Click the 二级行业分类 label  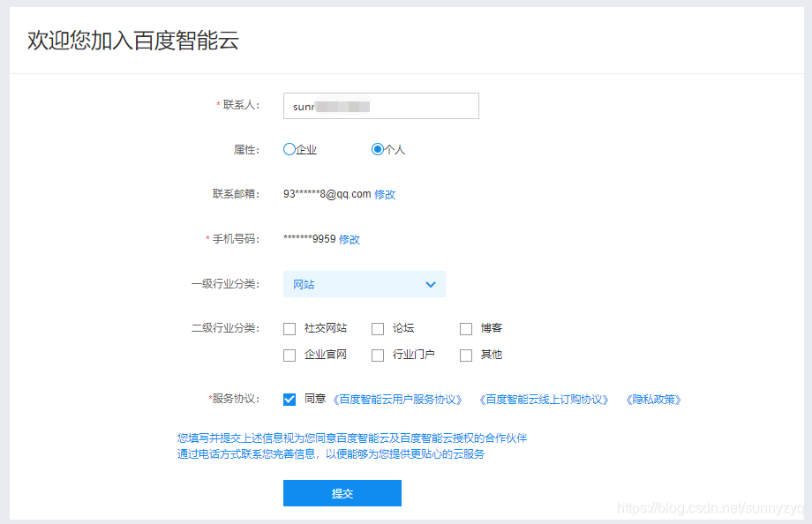(225, 328)
